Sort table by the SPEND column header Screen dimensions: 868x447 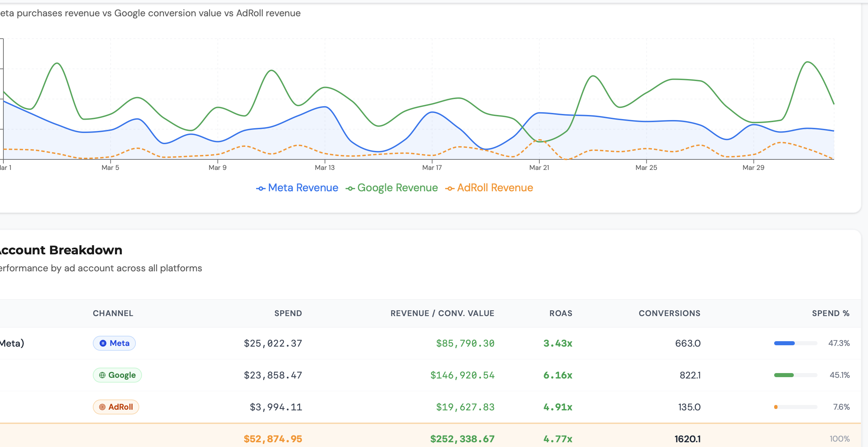tap(288, 313)
